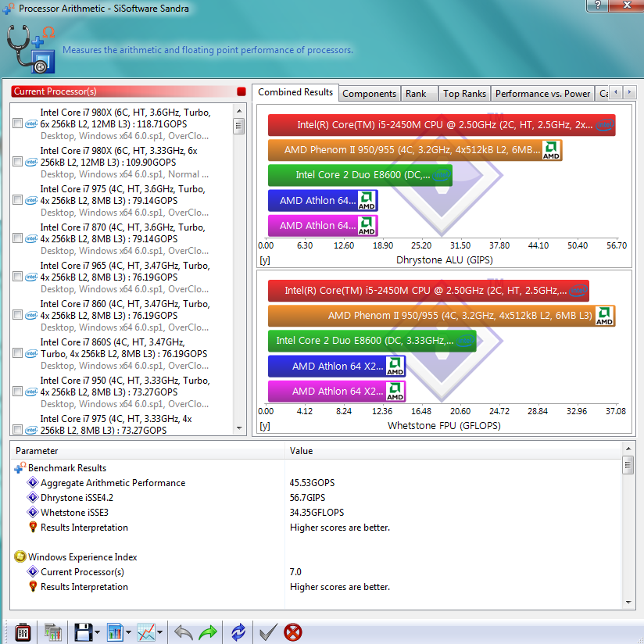Click the diamond icon beside Current Processor(s) 7.0
The height and width of the screenshot is (644, 644).
33,572
